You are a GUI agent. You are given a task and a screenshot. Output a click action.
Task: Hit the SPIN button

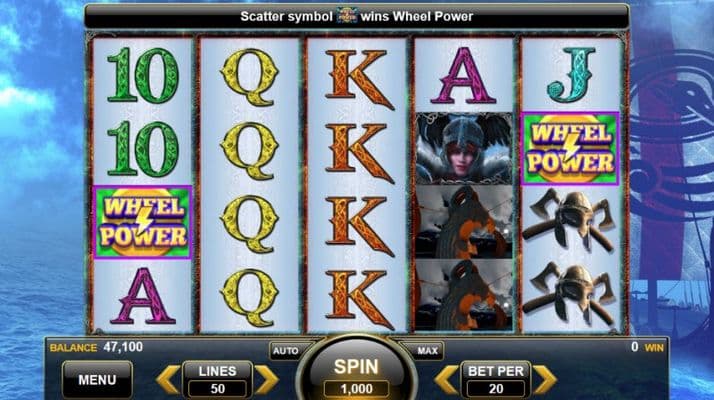(357, 369)
